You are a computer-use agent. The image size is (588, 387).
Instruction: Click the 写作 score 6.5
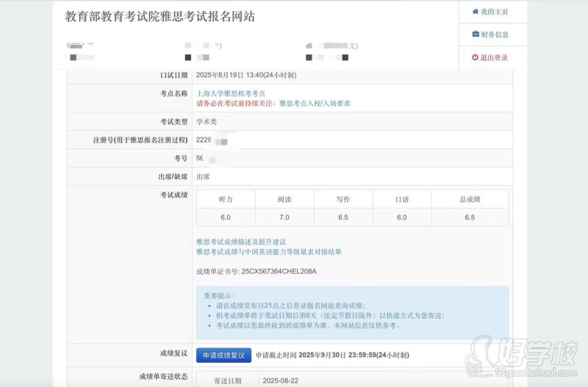coord(343,217)
